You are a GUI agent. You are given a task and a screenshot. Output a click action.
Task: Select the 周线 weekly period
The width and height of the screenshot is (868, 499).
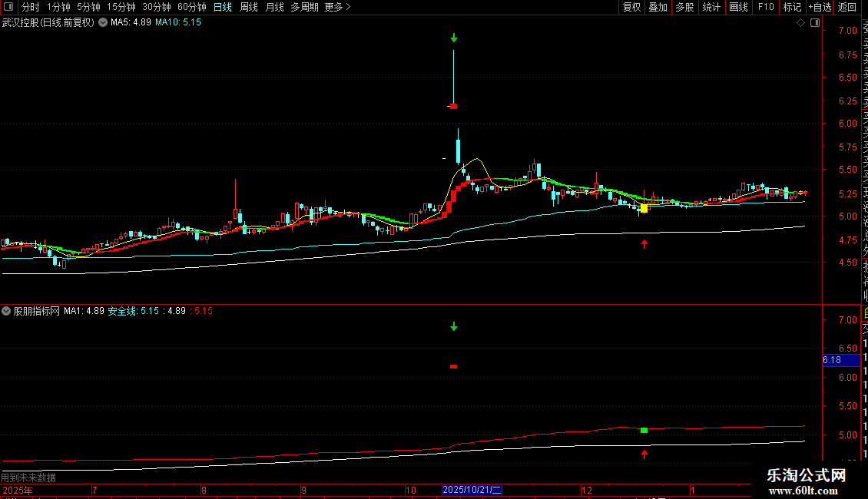(x=249, y=7)
